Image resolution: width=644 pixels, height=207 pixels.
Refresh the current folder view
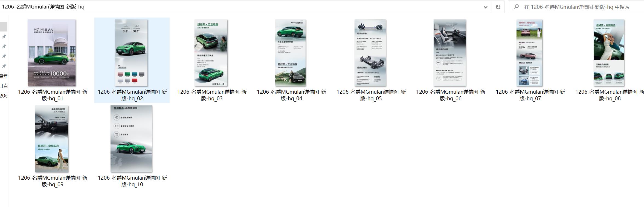tap(498, 7)
